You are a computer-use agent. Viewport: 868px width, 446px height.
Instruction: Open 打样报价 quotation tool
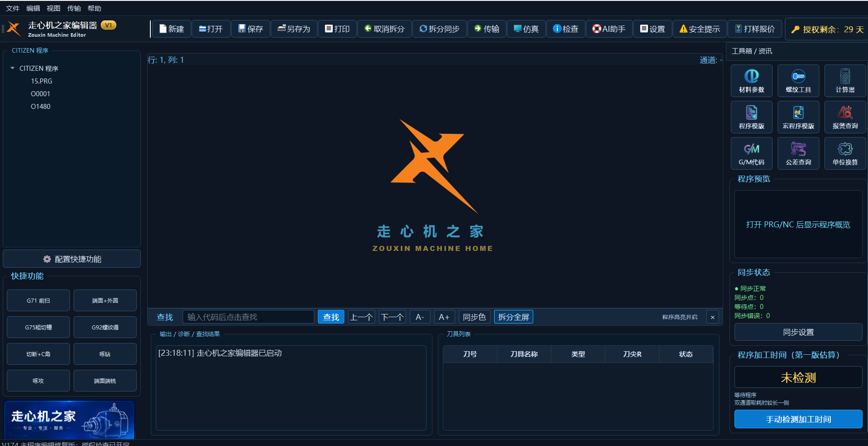coord(755,29)
